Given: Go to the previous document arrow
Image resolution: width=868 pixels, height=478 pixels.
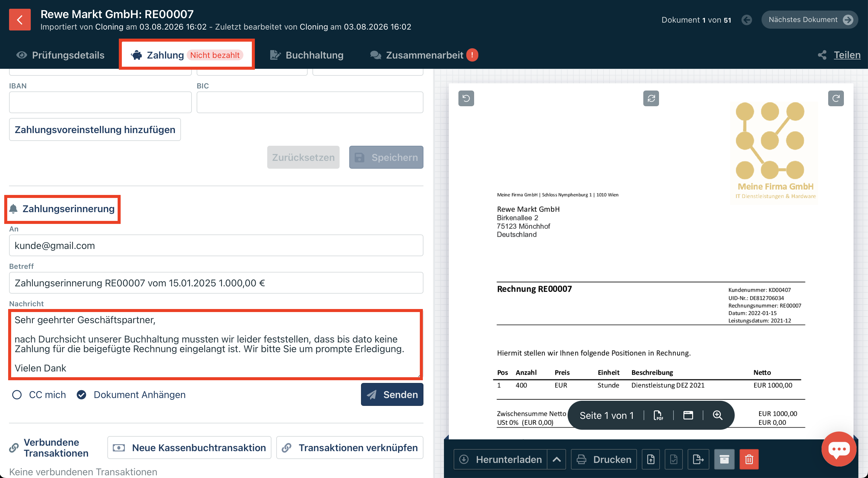Looking at the screenshot, I should click(747, 20).
